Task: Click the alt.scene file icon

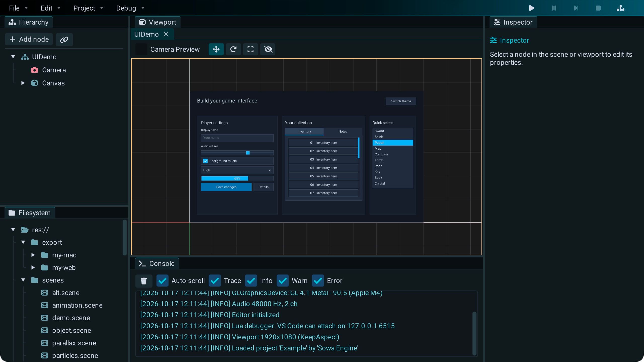Action: coord(45,293)
